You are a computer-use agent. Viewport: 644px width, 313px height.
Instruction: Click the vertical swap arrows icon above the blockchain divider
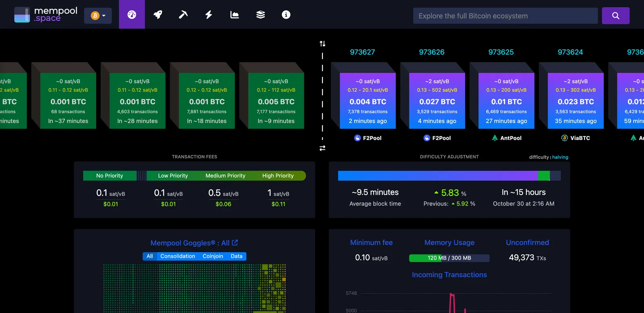(322, 43)
